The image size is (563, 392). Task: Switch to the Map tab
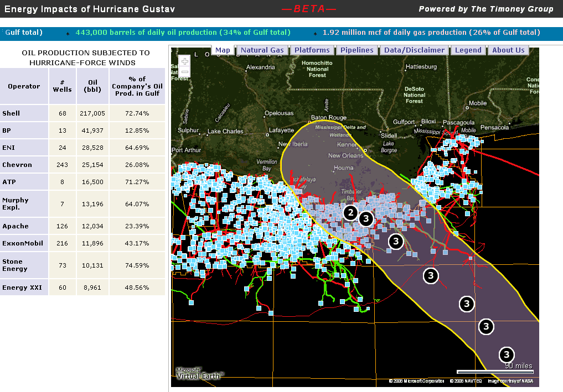click(223, 50)
